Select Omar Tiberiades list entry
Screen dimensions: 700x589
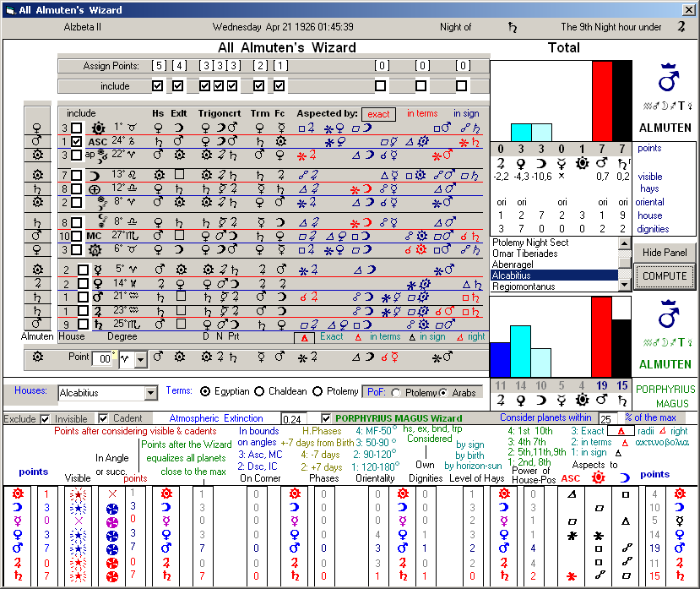pos(554,254)
